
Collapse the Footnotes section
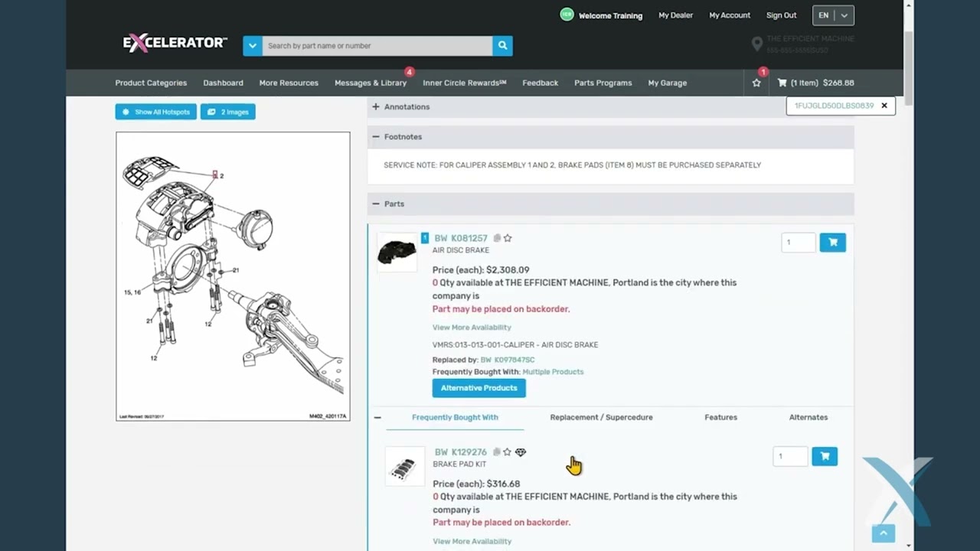tap(376, 137)
